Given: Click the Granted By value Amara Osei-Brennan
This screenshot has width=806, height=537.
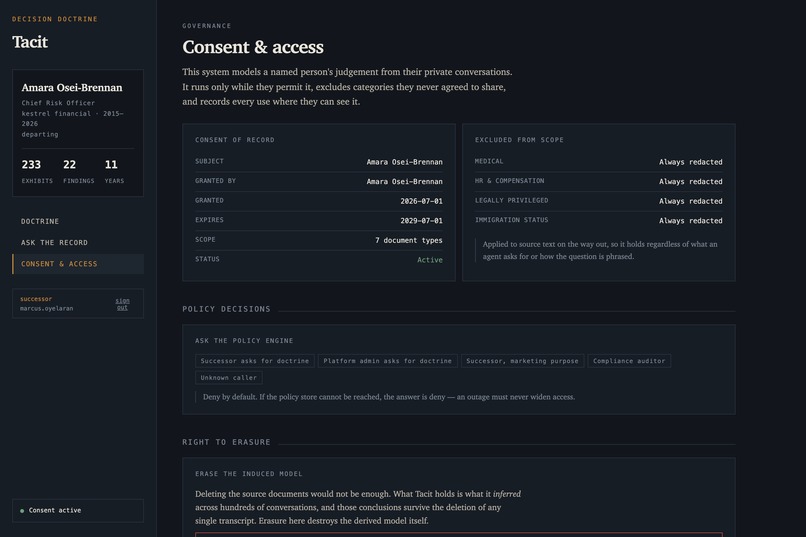Looking at the screenshot, I should [405, 181].
